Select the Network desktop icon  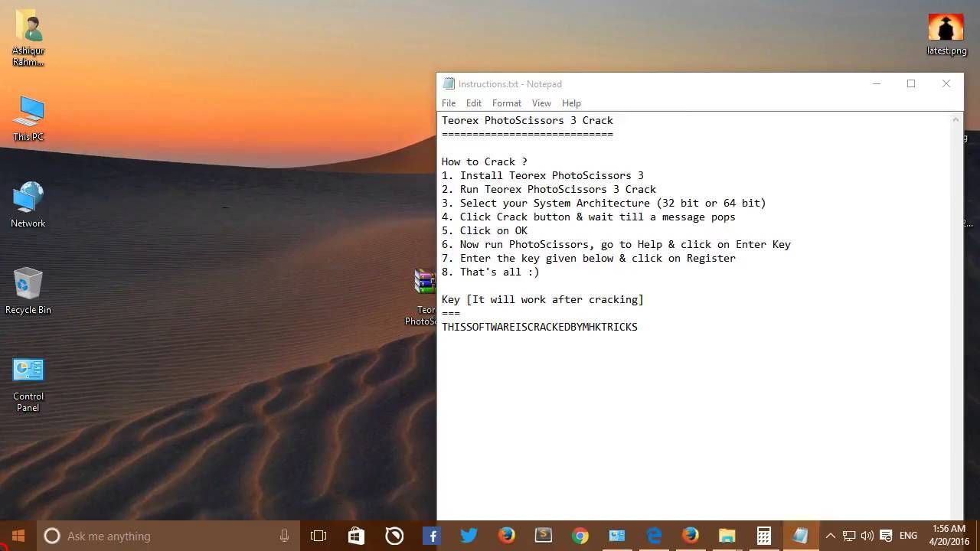(x=28, y=205)
